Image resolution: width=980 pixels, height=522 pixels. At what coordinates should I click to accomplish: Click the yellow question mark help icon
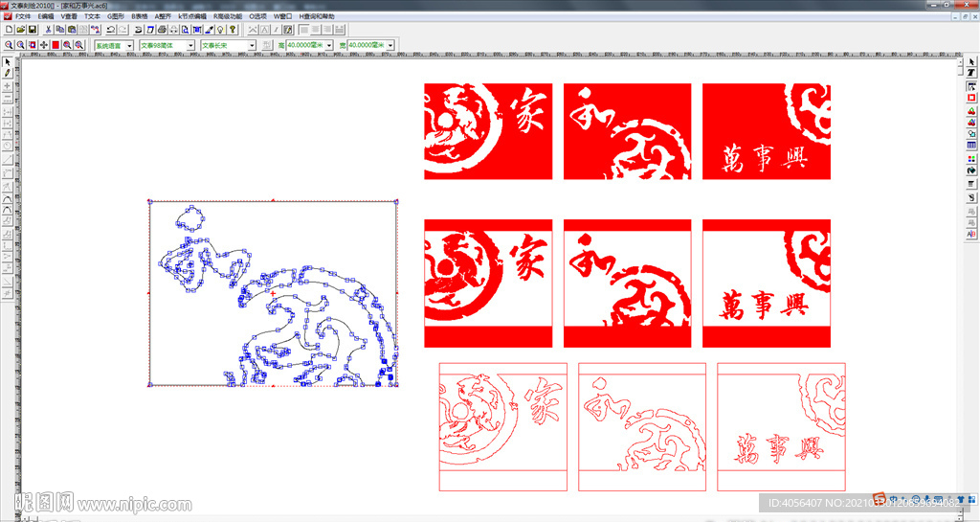tap(233, 30)
